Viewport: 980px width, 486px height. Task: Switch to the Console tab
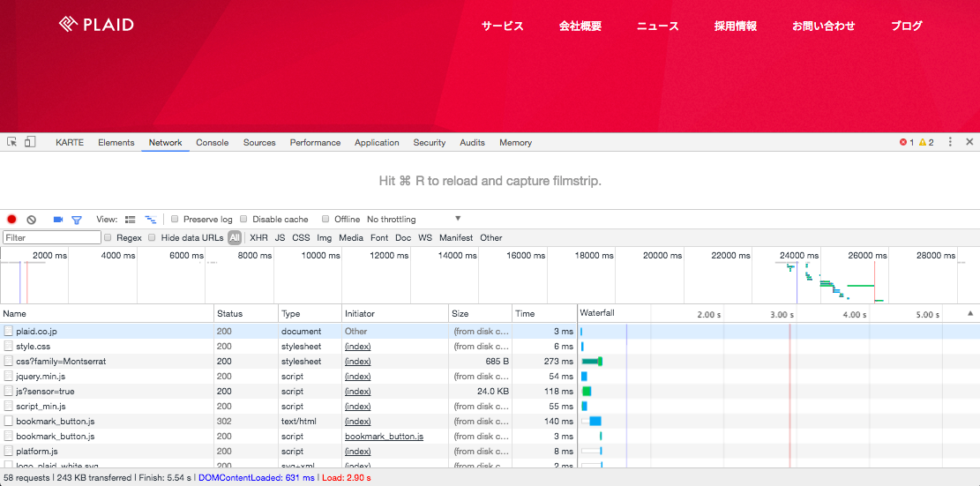click(212, 143)
